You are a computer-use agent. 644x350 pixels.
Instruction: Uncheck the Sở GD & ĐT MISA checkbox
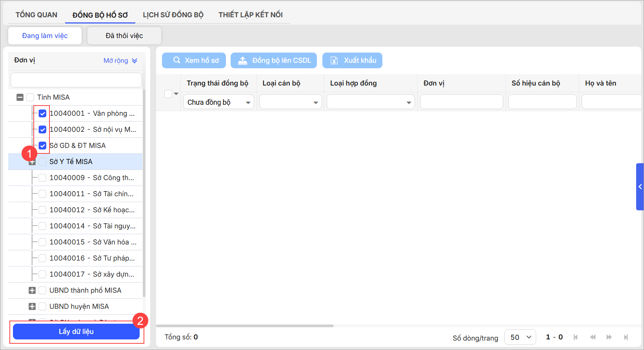(x=43, y=146)
